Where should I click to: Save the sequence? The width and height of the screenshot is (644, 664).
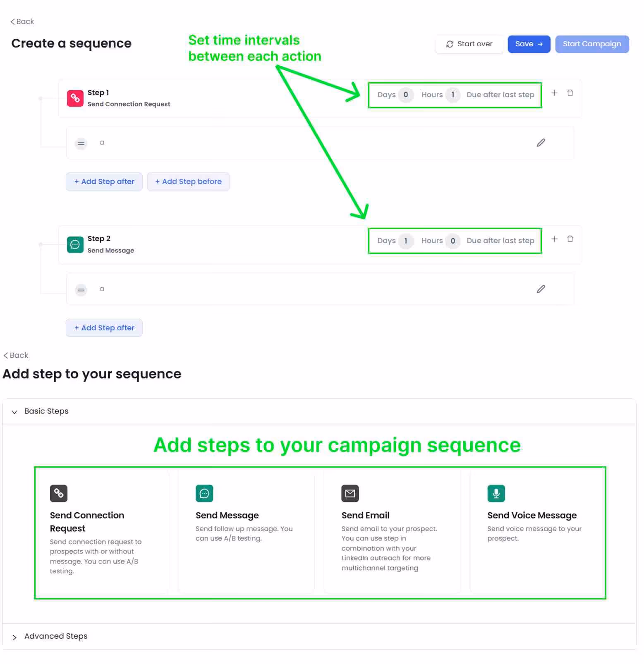(529, 44)
